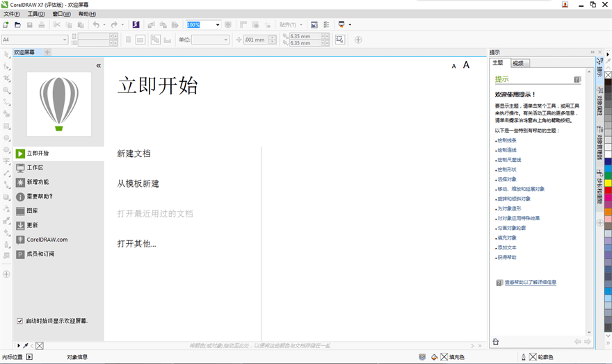Click the Open folder icon in toolbar
The height and width of the screenshot is (364, 612).
[17, 25]
